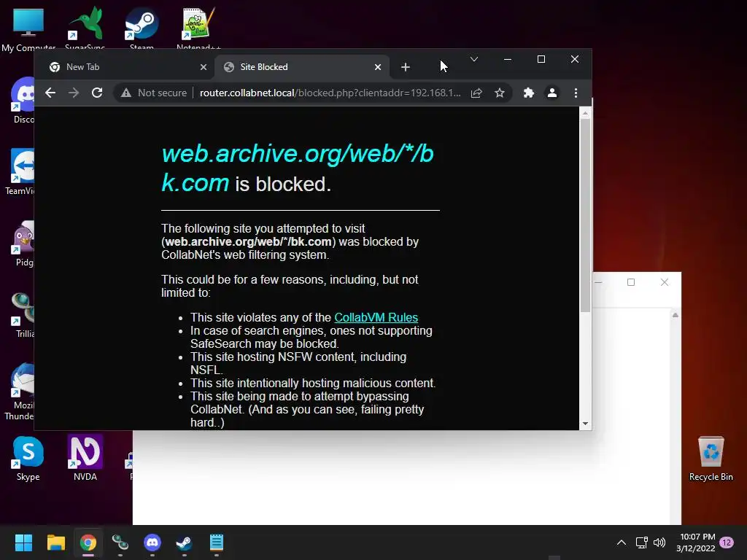Select the Steam desktop shortcut

(x=142, y=28)
